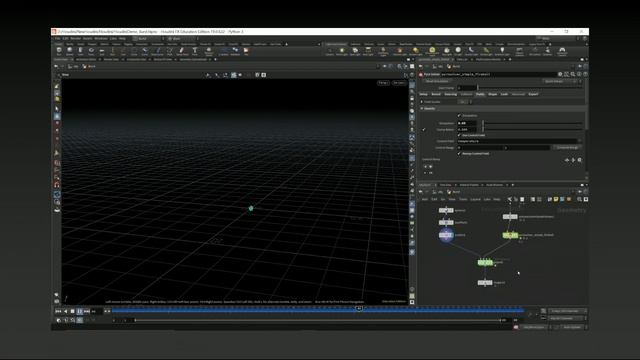Select the Sphere shelf tool
This screenshot has height=360, width=640.
69,51
